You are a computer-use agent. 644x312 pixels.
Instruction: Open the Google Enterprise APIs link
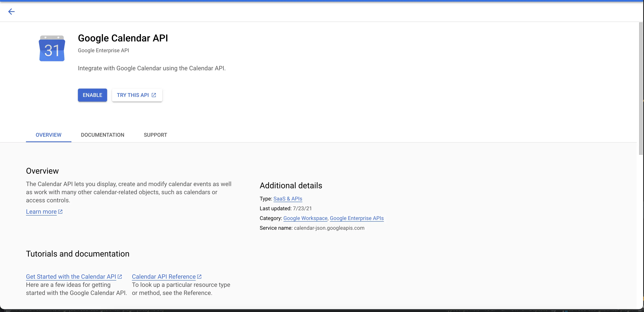point(357,218)
